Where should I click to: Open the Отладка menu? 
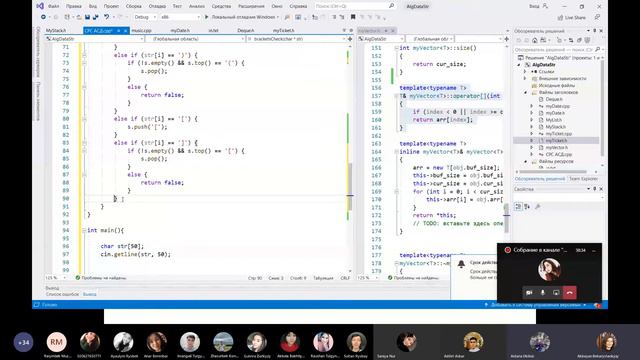157,7
